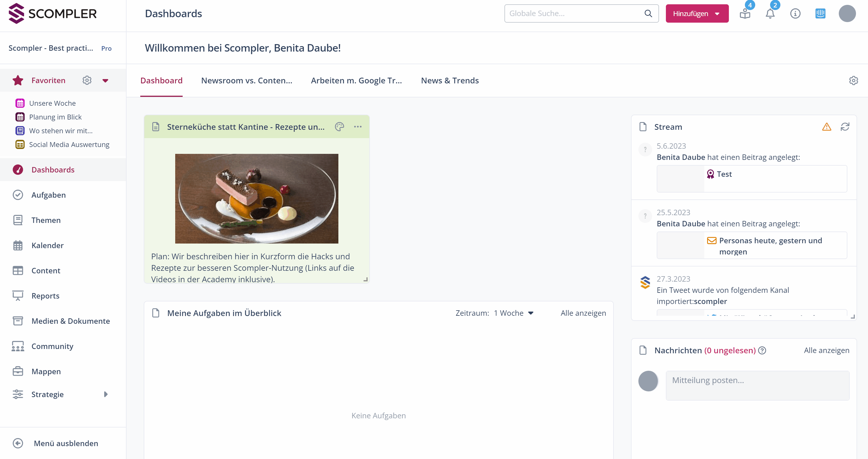This screenshot has width=868, height=459.
Task: Refresh the Stream widget
Action: [845, 127]
